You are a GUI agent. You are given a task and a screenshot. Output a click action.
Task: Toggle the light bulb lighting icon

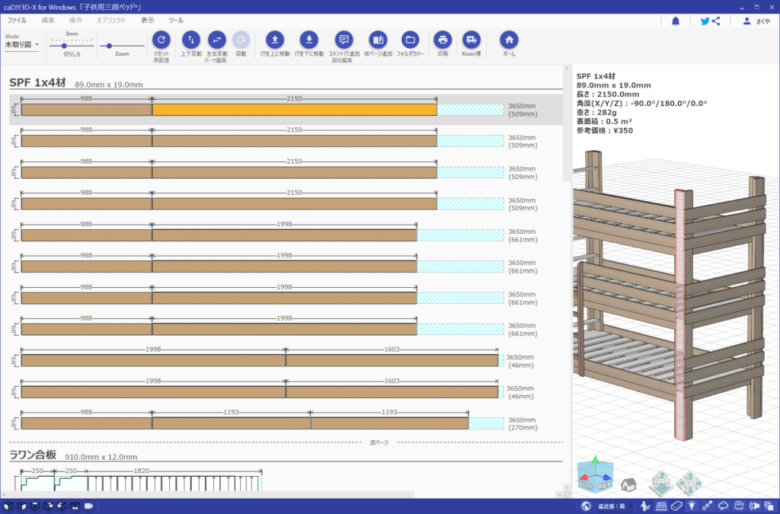click(x=691, y=507)
